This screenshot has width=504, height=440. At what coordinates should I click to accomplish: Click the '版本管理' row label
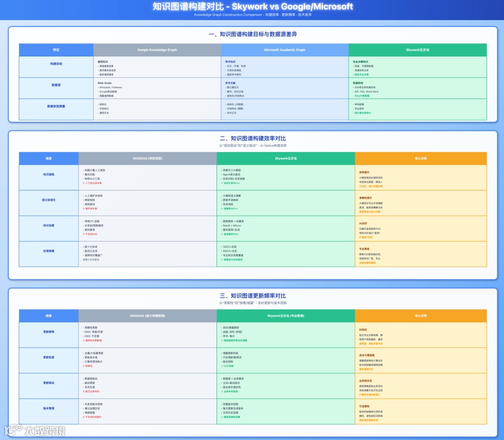coord(49,408)
